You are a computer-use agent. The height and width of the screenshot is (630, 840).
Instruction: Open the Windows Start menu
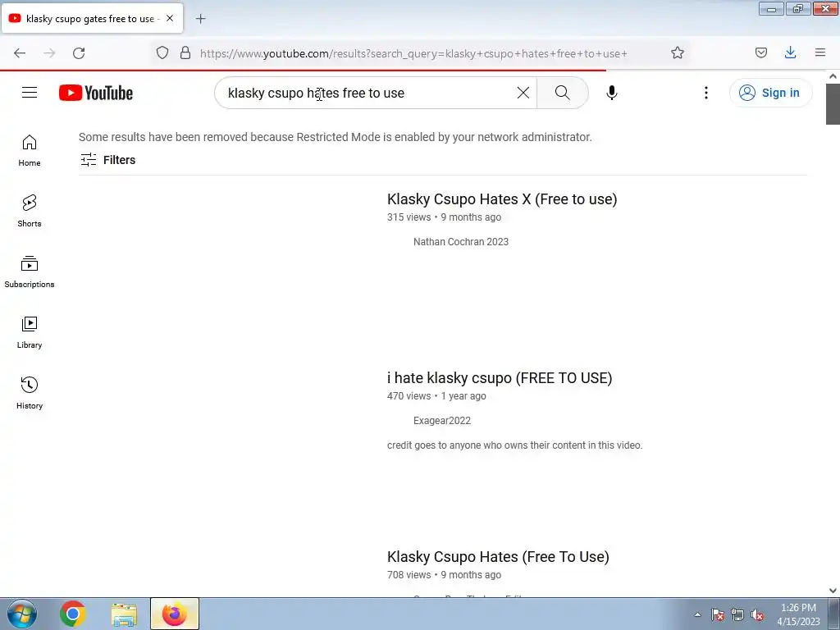click(x=22, y=614)
